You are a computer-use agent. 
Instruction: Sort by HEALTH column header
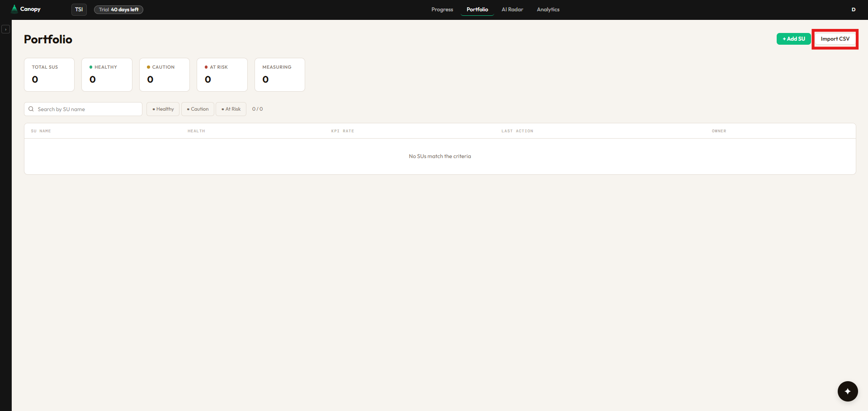[196, 131]
